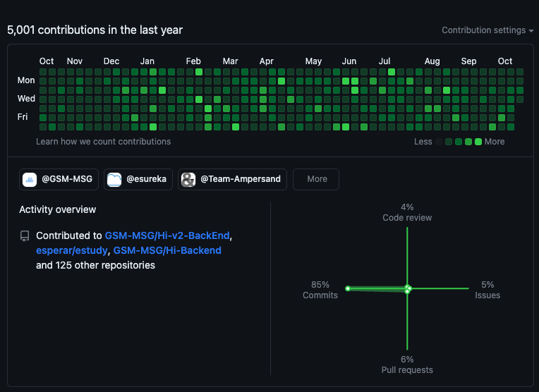Click the Jun month label
The image size is (539, 392).
(x=349, y=61)
